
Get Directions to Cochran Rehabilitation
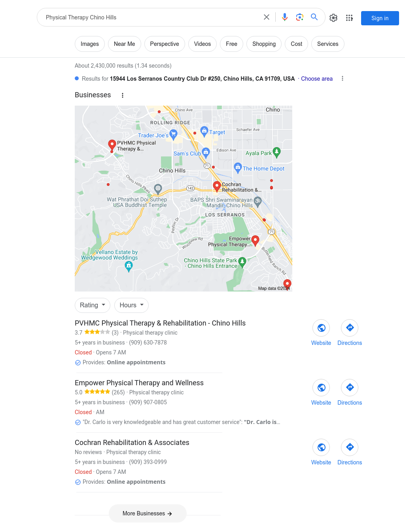[350, 447]
